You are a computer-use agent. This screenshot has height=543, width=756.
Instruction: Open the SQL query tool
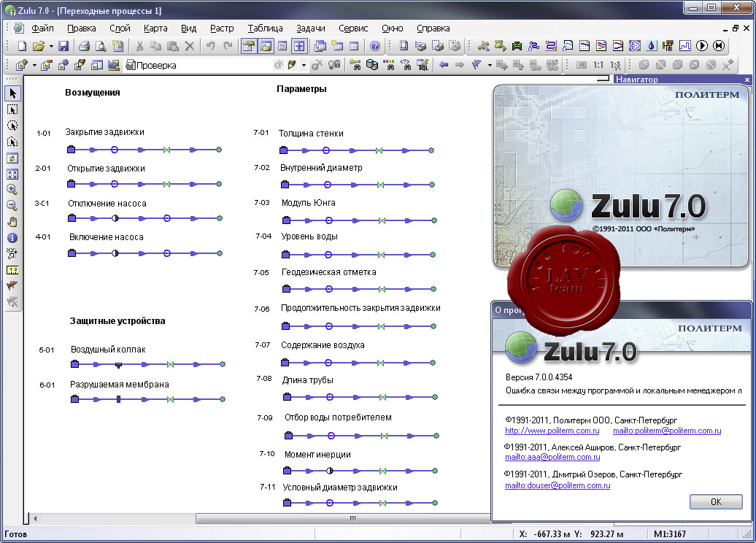[x=423, y=65]
